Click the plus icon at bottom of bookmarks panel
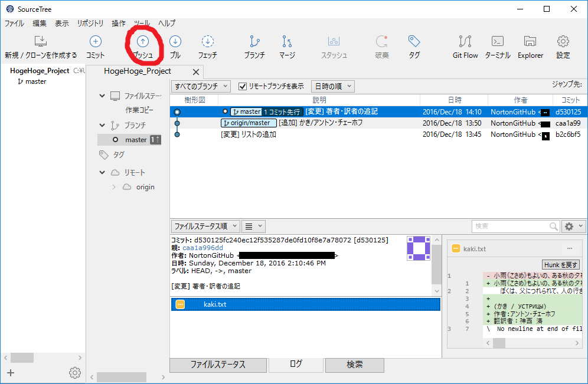 pos(11,373)
